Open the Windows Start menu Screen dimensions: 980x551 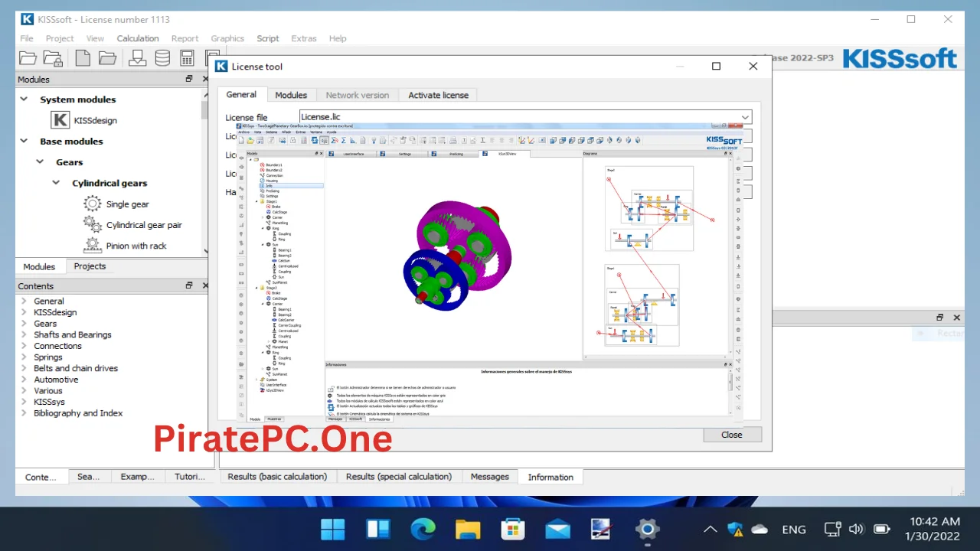coord(333,529)
